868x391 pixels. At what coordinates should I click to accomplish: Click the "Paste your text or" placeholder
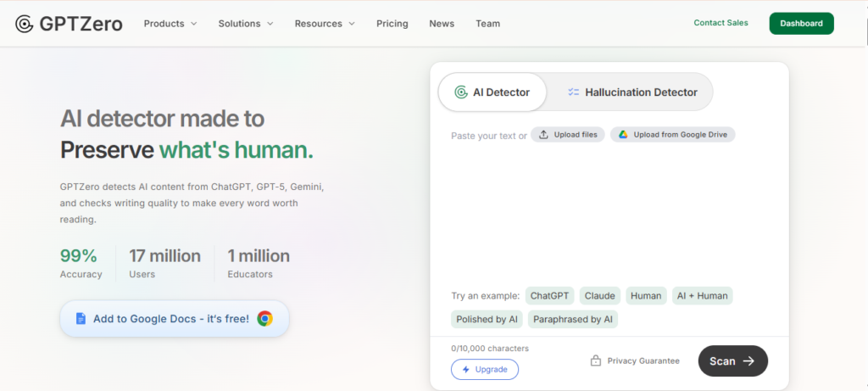pos(489,136)
